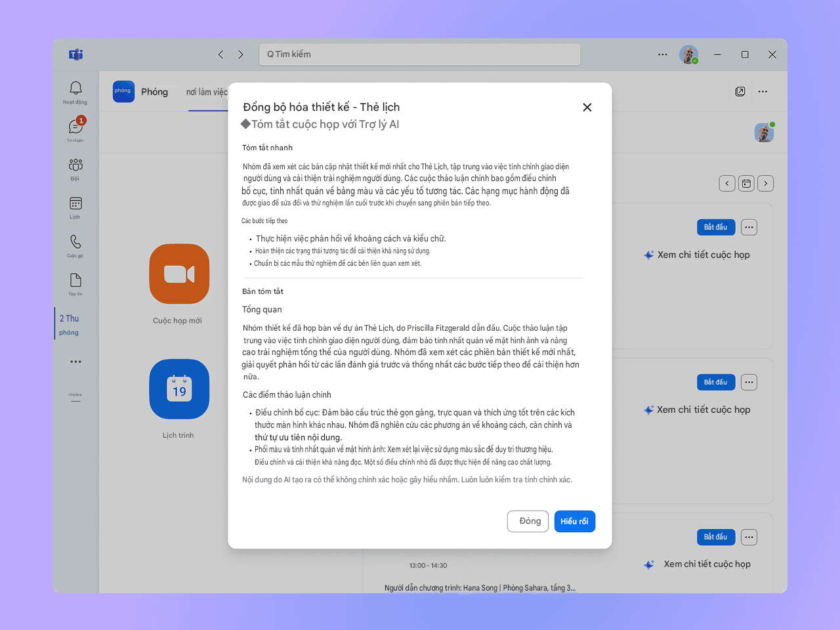The height and width of the screenshot is (630, 840).
Task: Close the Đồng bộ hóa thiết kế dialog
Action: pyautogui.click(x=587, y=107)
